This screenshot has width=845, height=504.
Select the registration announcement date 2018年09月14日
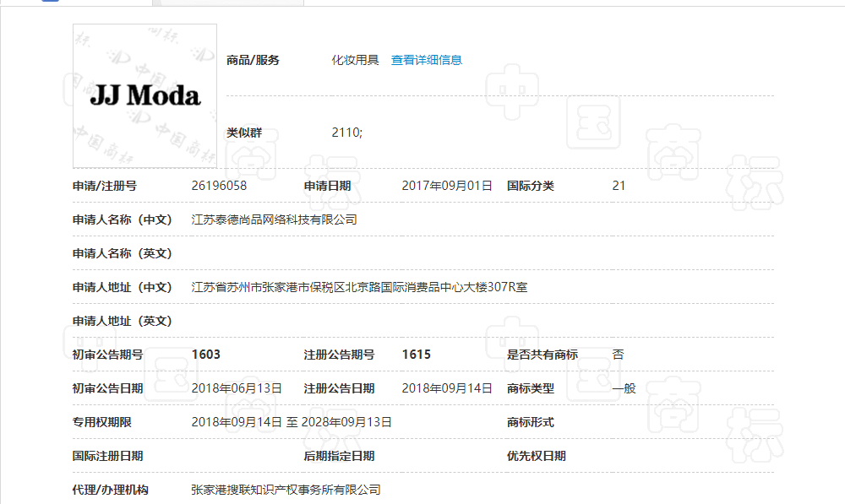click(447, 388)
